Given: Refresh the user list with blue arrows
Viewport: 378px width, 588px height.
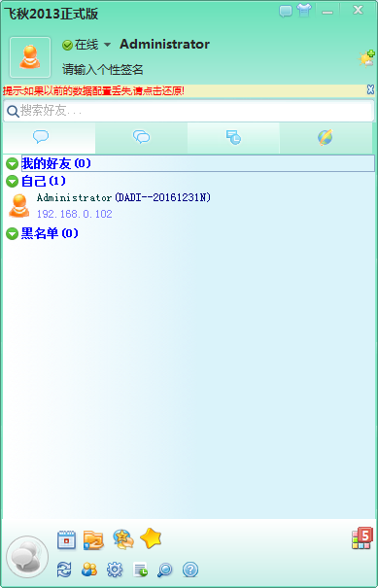Looking at the screenshot, I should point(64,570).
